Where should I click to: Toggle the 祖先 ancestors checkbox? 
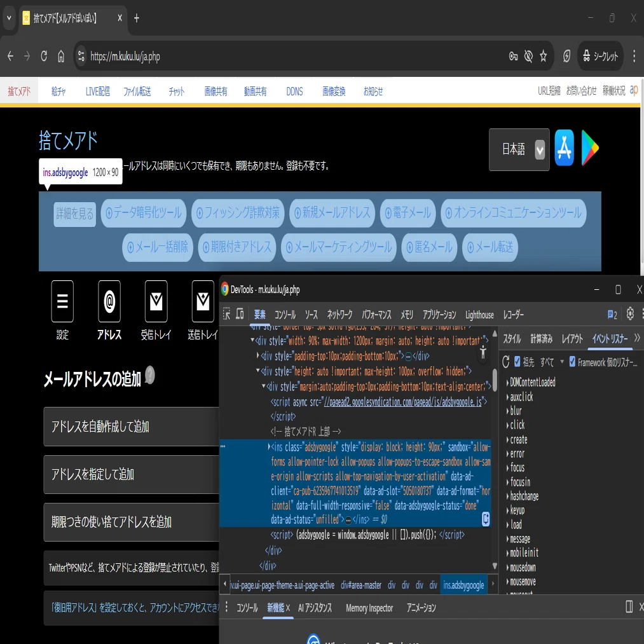tap(517, 362)
